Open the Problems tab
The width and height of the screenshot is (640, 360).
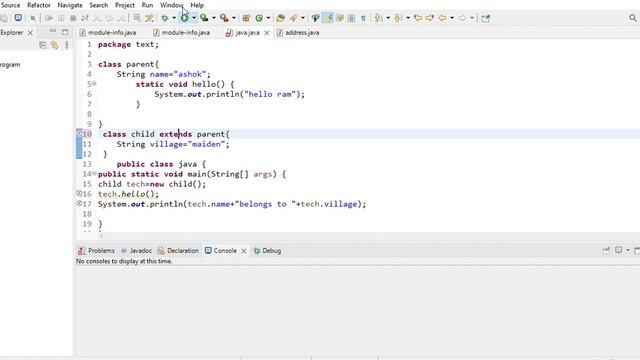click(x=96, y=251)
